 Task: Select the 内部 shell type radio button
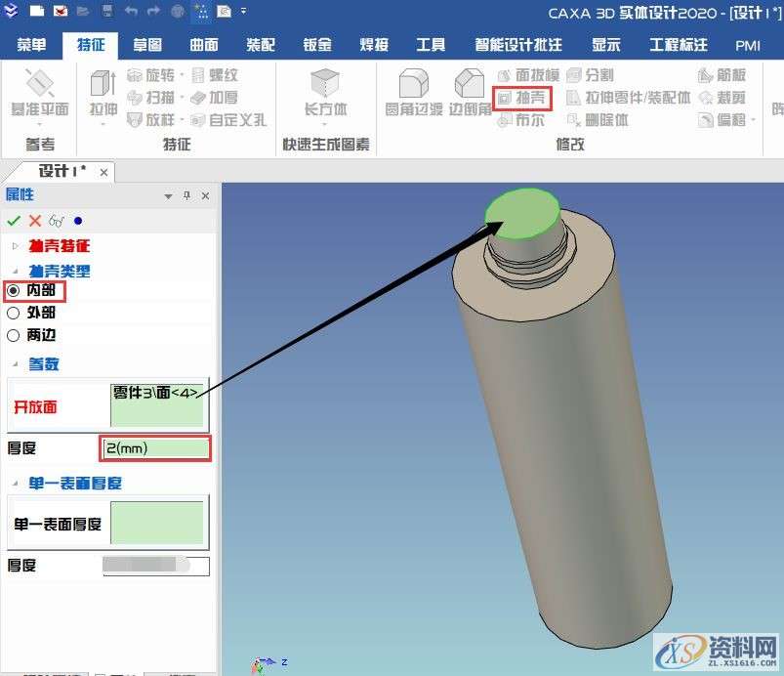(12, 291)
